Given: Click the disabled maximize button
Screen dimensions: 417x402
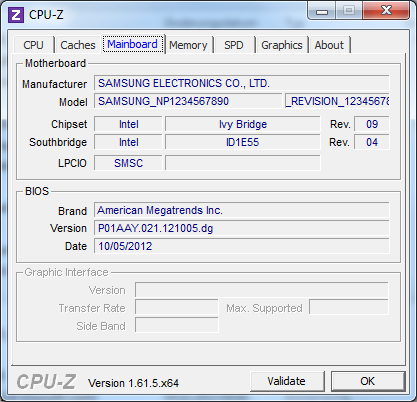Looking at the screenshot, I should pos(349,11).
